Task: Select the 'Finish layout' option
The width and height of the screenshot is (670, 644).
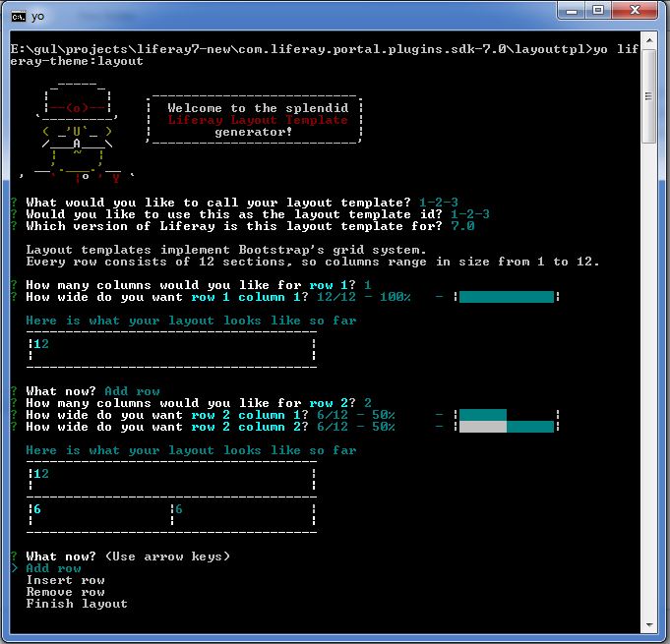Action: (x=77, y=604)
